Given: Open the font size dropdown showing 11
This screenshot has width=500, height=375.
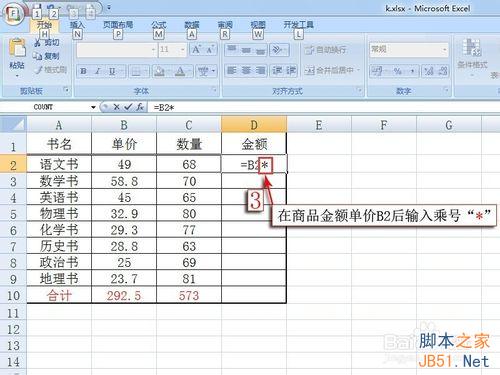Looking at the screenshot, I should (183, 50).
